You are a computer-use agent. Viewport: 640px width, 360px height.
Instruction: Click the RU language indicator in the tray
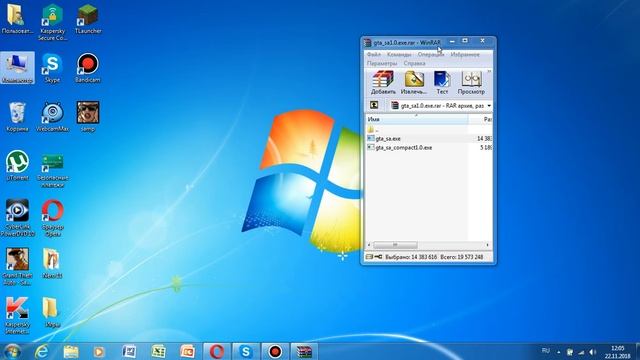[x=546, y=351]
